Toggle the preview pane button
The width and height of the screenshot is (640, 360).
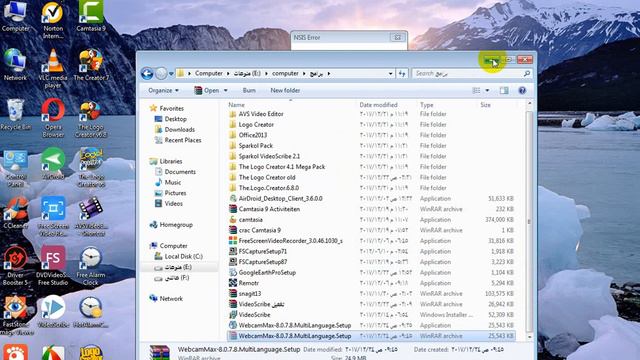click(x=504, y=91)
